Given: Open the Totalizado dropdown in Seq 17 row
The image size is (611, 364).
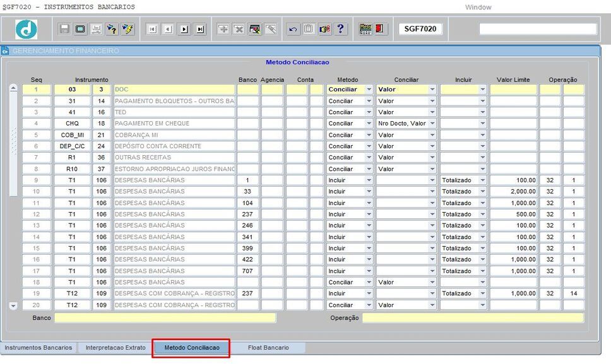Looking at the screenshot, I should click(482, 271).
